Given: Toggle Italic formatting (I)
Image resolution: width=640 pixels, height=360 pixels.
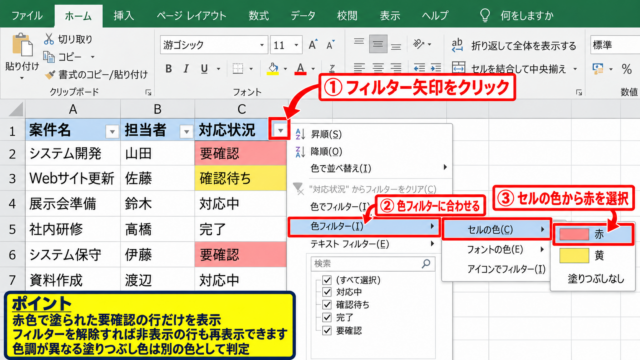Looking at the screenshot, I should pyautogui.click(x=186, y=69).
